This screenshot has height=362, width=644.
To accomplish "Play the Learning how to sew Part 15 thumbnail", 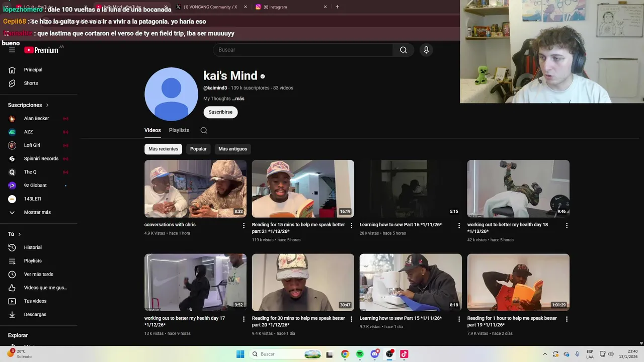I will click(x=411, y=282).
